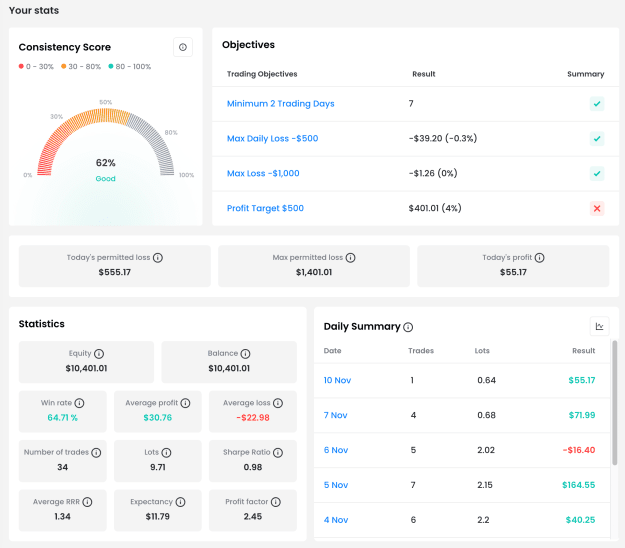Click the Summary column header in Objectives
Viewport: 625px width, 548px height.
pos(586,75)
